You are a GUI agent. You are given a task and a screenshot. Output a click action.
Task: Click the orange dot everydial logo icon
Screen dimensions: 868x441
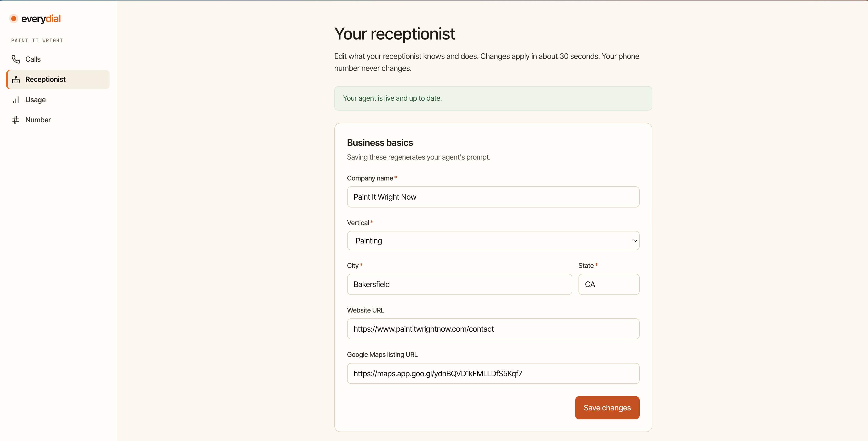(x=14, y=19)
